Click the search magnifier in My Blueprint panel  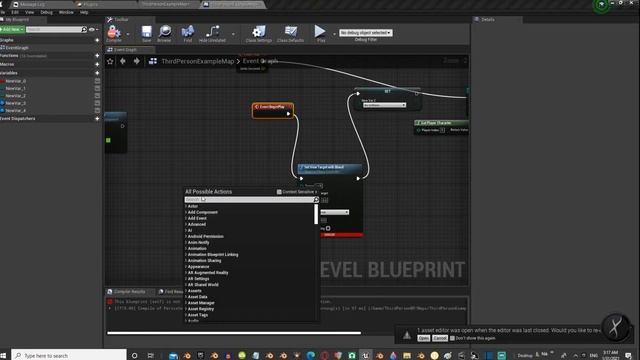click(84, 29)
